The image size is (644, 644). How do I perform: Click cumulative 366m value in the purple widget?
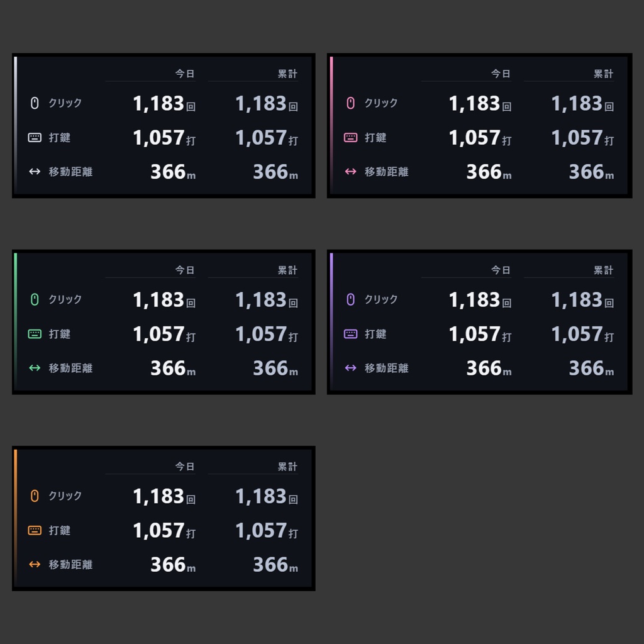pos(591,369)
